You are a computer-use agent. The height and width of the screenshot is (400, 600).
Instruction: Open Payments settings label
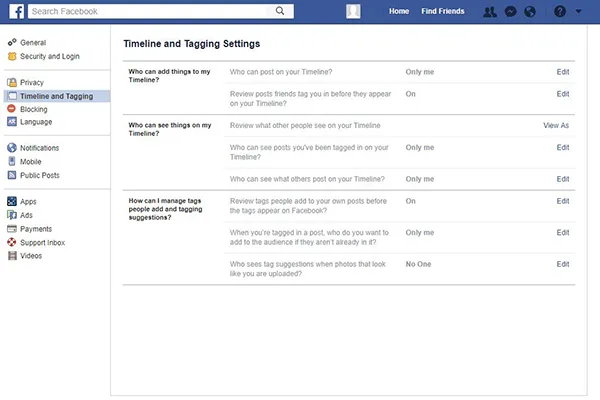(36, 229)
